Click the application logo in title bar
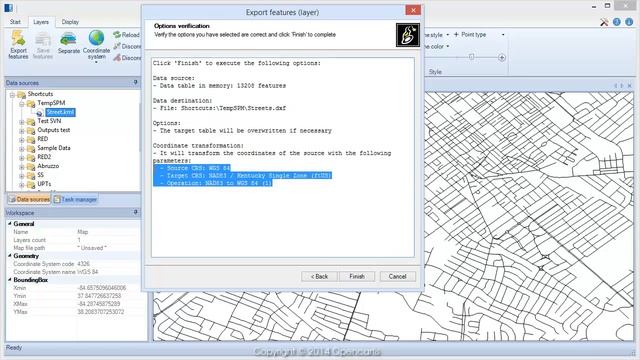 click(8, 7)
